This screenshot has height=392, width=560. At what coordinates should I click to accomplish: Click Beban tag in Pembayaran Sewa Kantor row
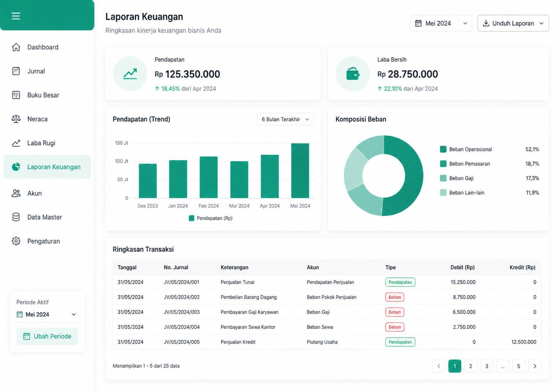pyautogui.click(x=395, y=327)
